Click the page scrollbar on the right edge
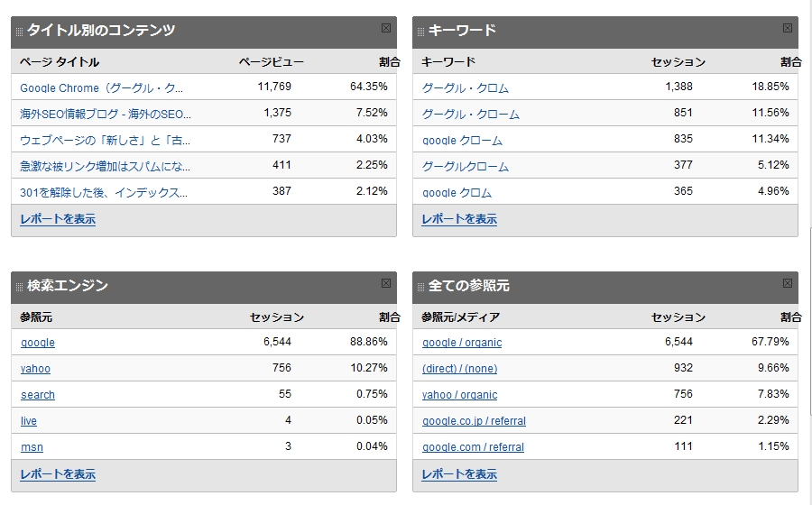 810,321
